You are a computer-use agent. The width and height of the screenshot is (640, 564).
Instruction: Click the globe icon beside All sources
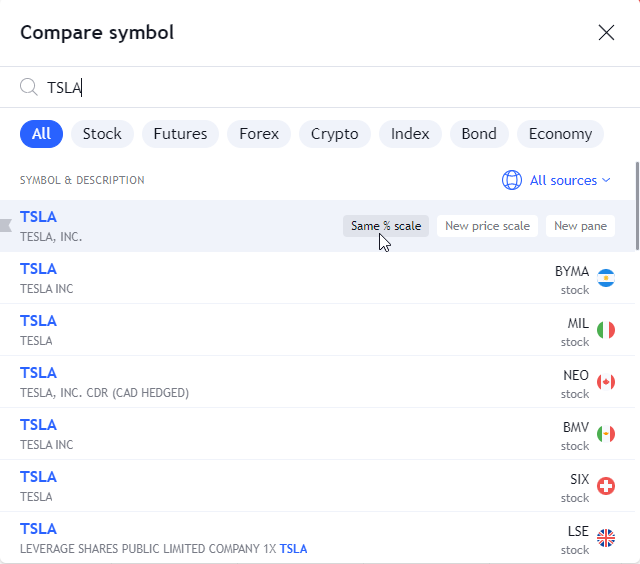pyautogui.click(x=511, y=180)
